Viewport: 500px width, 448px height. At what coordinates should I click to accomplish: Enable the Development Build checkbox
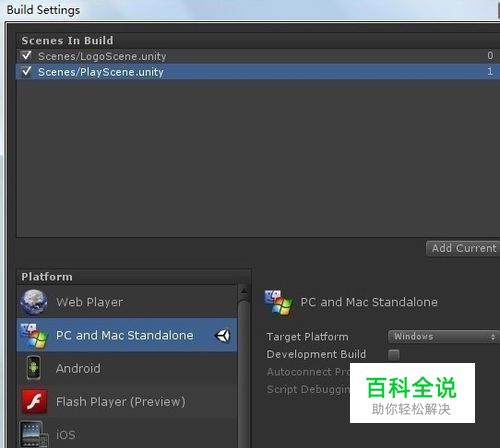pyautogui.click(x=394, y=354)
